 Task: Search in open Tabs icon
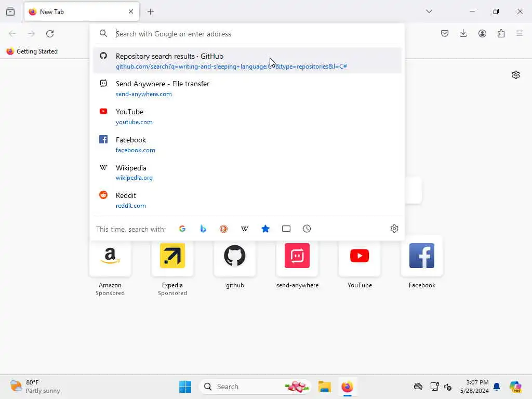coord(286,229)
